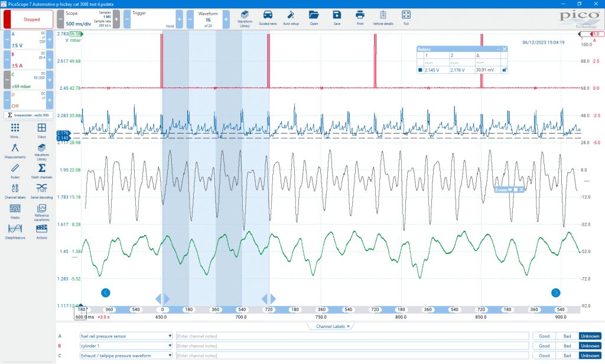Set channel C status to Unknown
605x364 pixels.
[590, 356]
